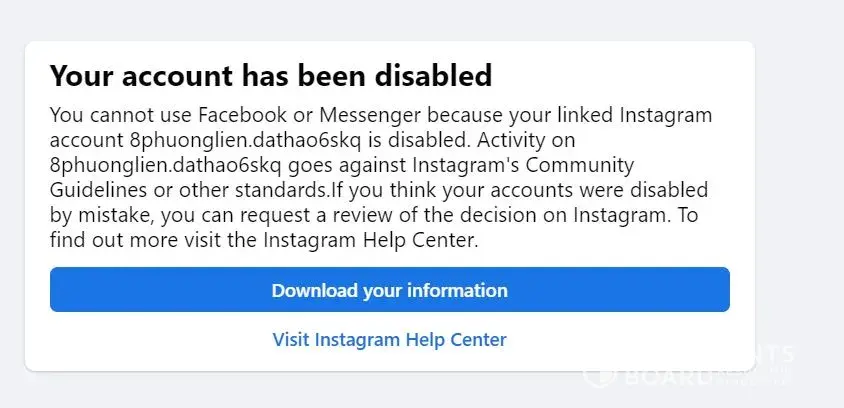
Task: Click the "Your account has been disabled" heading
Action: pyautogui.click(x=271, y=75)
